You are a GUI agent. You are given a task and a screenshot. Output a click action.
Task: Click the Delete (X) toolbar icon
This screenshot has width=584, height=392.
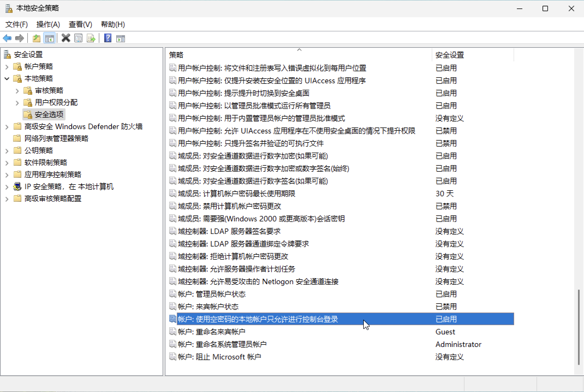click(x=66, y=38)
